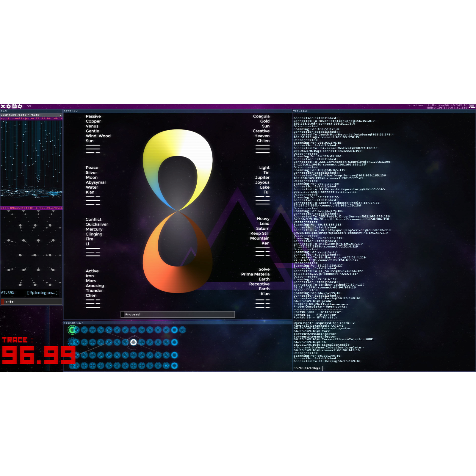The image size is (476, 476).
Task: Click the white highlighted netMap node
Action: pyautogui.click(x=134, y=342)
